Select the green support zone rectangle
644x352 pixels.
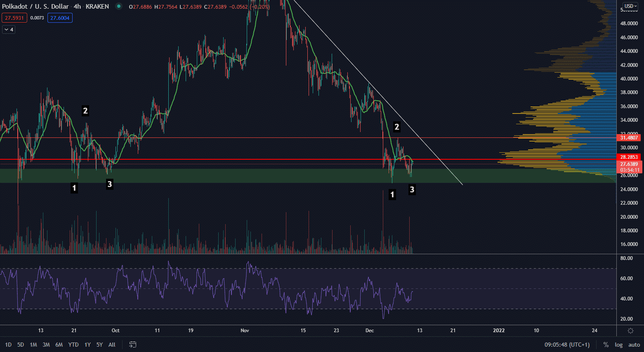tap(248, 176)
